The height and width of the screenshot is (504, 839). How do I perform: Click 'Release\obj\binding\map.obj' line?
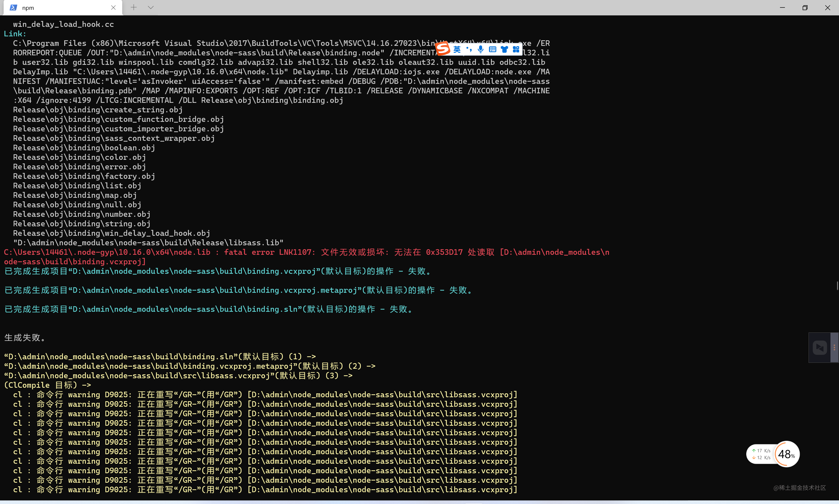click(x=75, y=195)
